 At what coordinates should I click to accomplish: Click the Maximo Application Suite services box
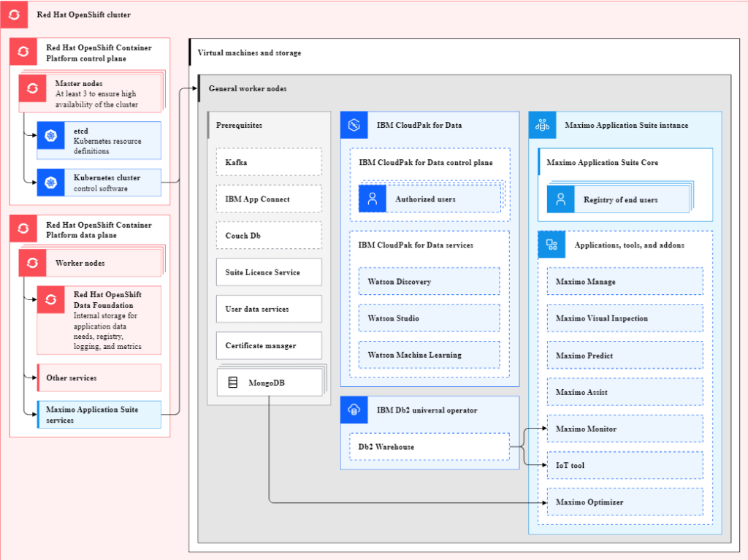point(99,415)
